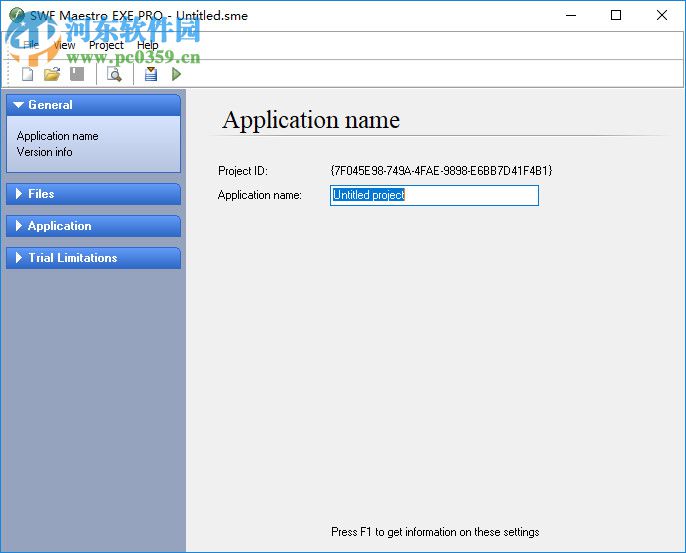The height and width of the screenshot is (553, 686).
Task: Collapse the General section
Action: click(93, 105)
